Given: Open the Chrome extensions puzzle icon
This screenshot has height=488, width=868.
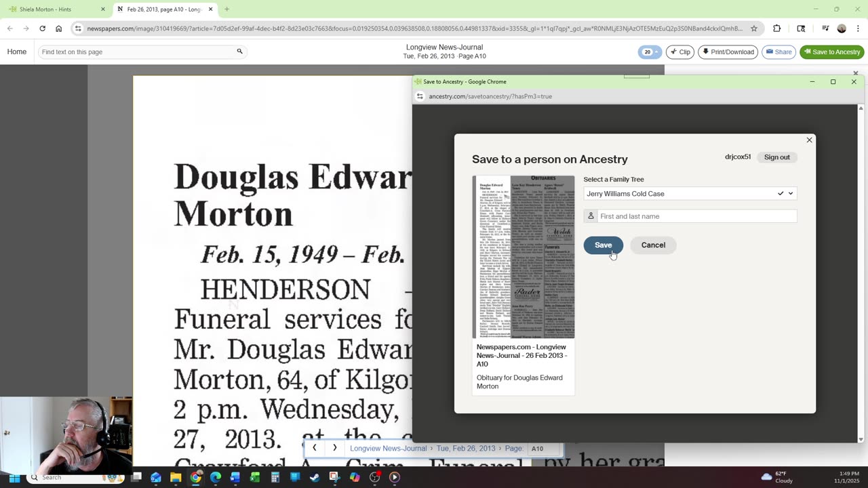Looking at the screenshot, I should coord(777,28).
